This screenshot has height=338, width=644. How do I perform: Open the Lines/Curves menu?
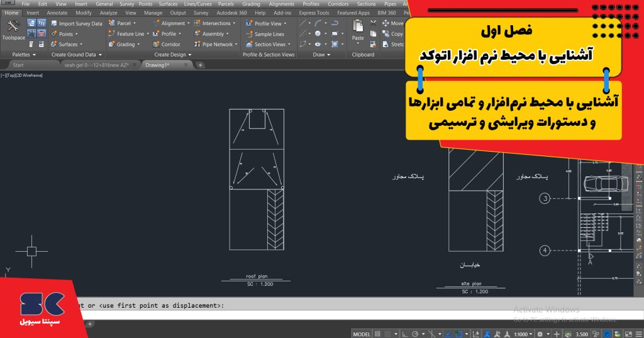click(197, 4)
